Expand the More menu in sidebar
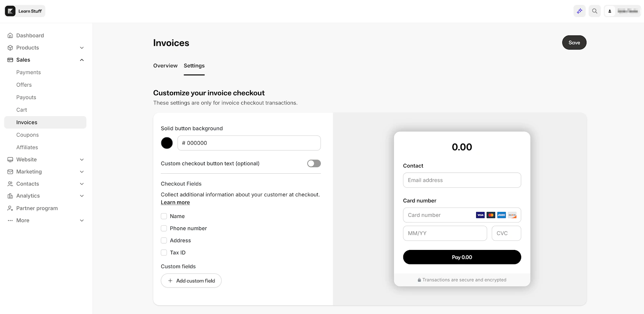 (82, 220)
